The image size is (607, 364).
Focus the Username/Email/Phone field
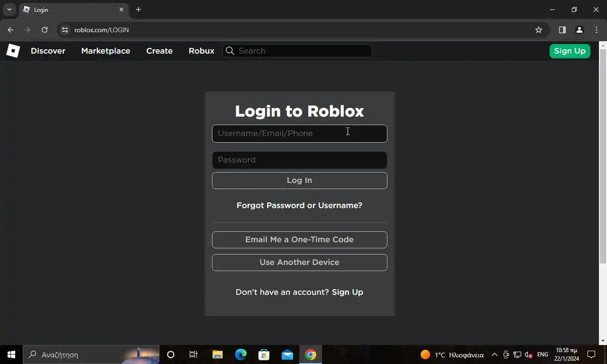click(x=299, y=134)
